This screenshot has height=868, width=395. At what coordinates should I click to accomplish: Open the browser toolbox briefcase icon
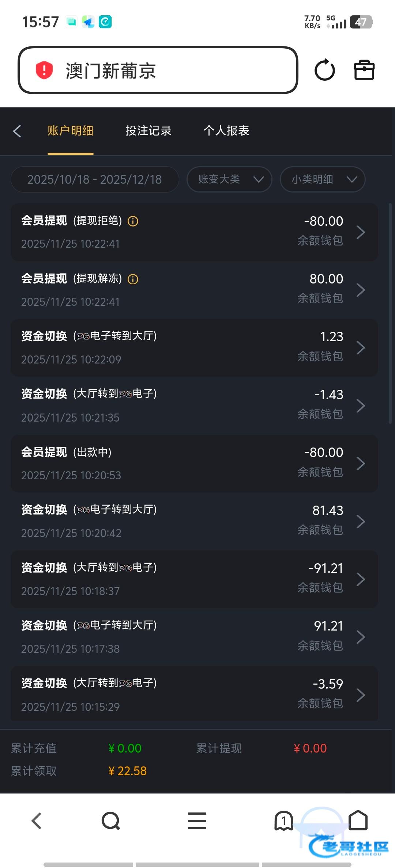(364, 70)
